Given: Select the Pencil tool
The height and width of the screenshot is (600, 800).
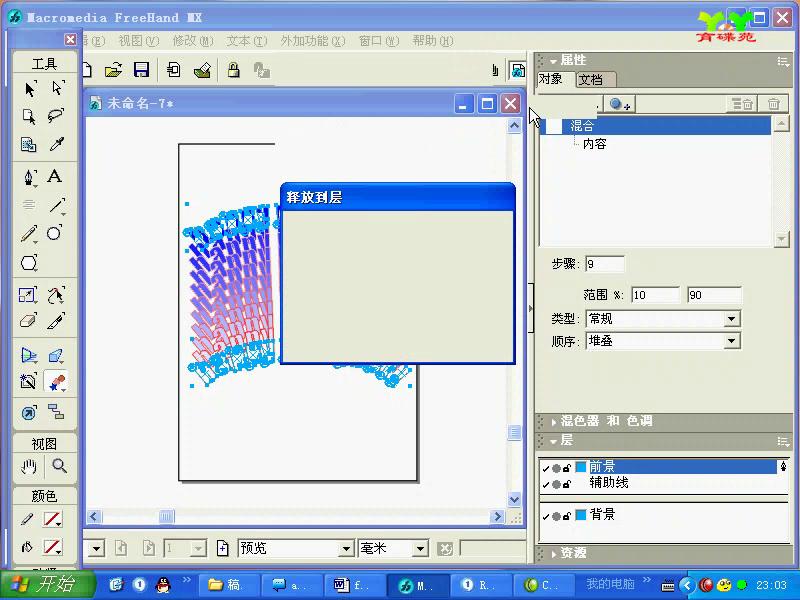Looking at the screenshot, I should pyautogui.click(x=29, y=234).
